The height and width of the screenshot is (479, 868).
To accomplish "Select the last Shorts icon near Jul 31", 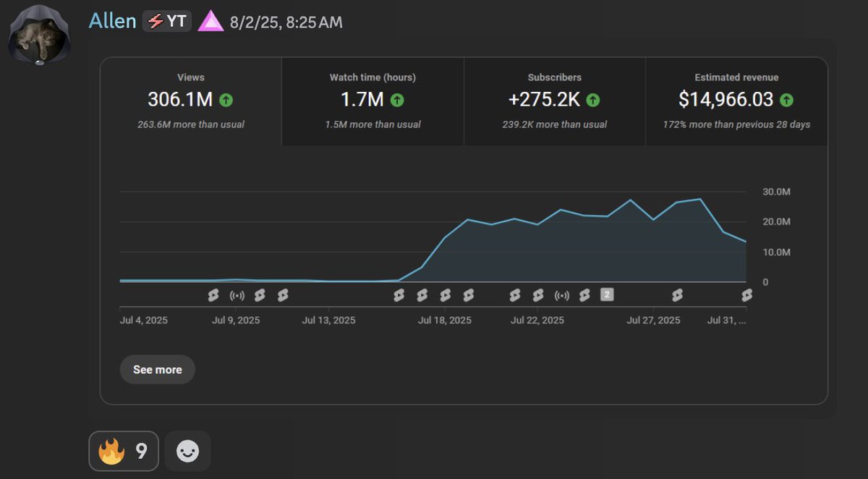I will click(747, 294).
